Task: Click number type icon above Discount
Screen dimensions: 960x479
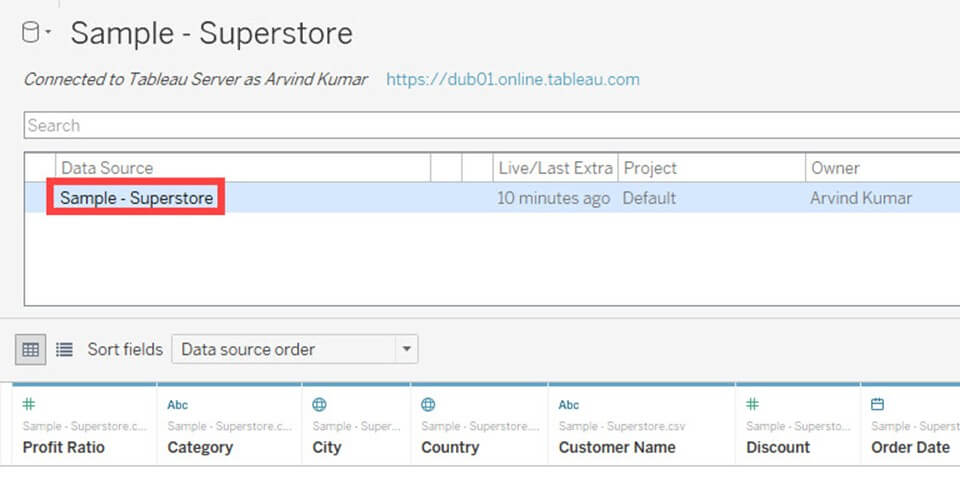Action: pyautogui.click(x=753, y=405)
